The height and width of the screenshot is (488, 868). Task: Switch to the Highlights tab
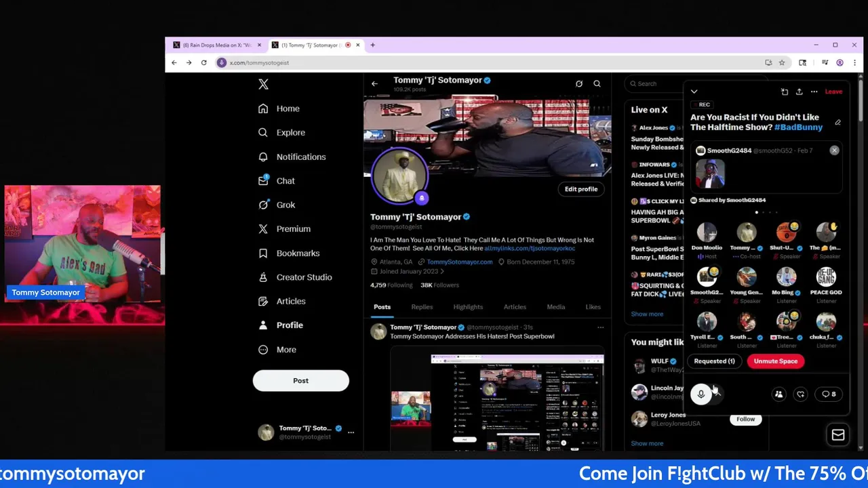click(x=468, y=307)
